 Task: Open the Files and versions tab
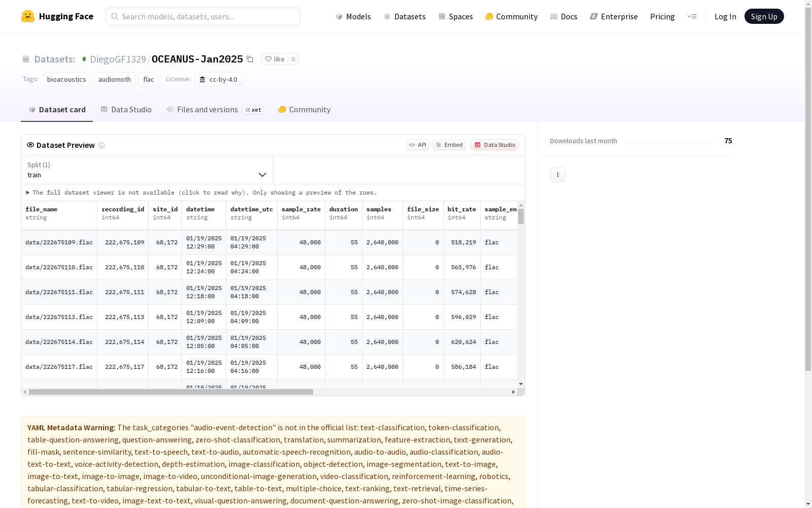click(215, 110)
